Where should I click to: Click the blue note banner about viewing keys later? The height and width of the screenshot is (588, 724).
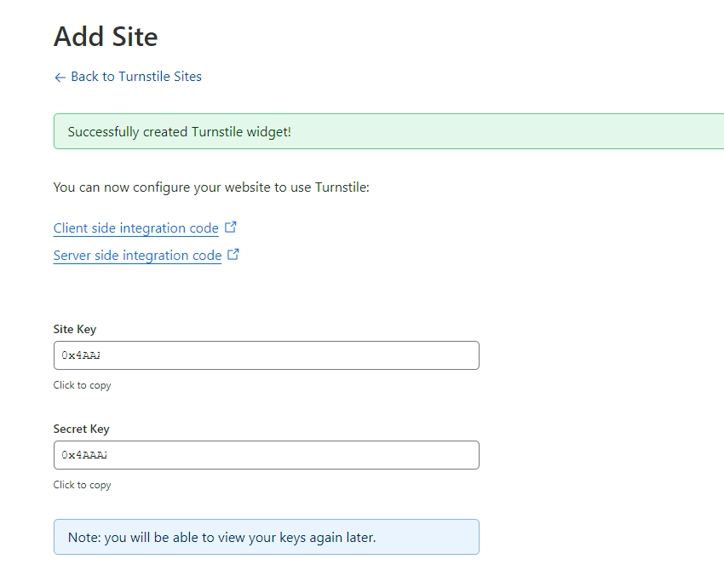[x=266, y=537]
